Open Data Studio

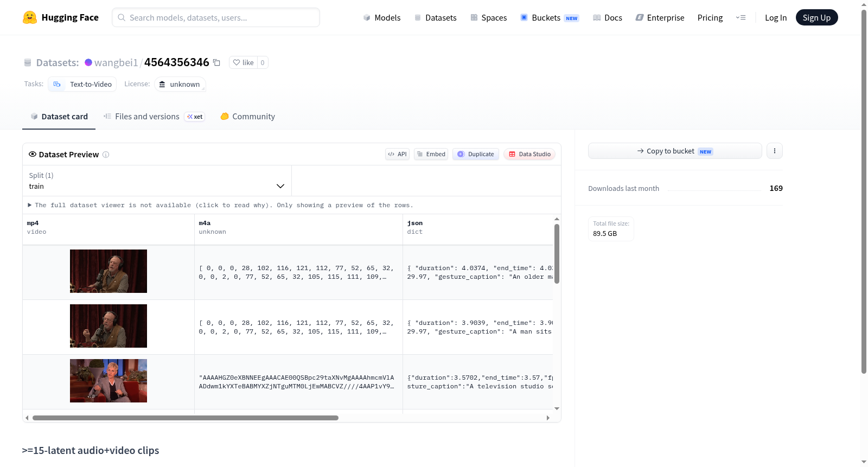(529, 154)
